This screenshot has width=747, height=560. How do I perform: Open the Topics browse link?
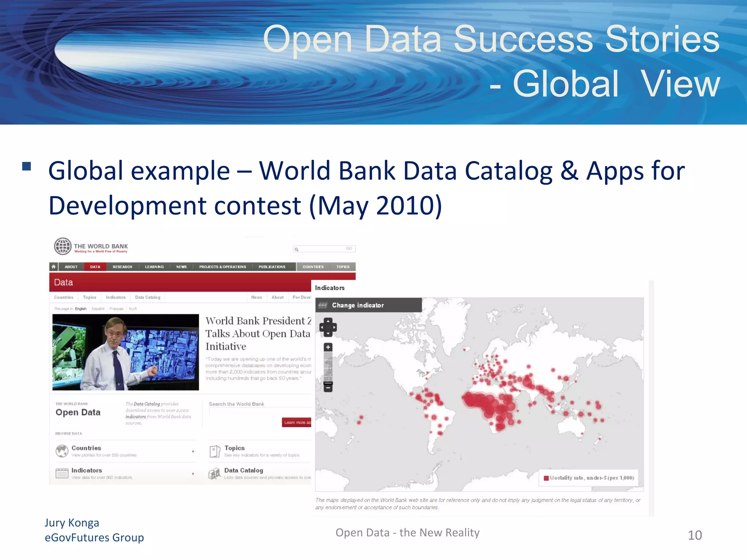click(235, 448)
